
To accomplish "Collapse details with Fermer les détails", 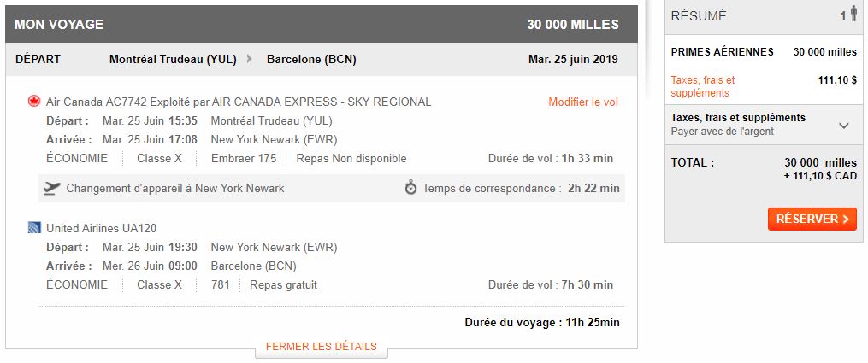I will pos(321,347).
